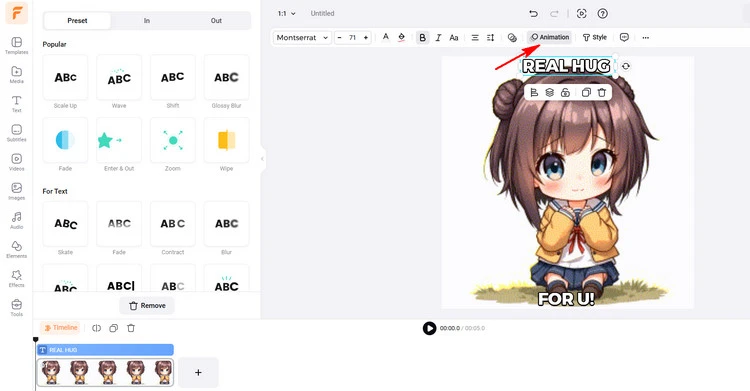Screen dimensions: 750x391
Task: Add a new scene with the plus button
Action: coord(198,372)
